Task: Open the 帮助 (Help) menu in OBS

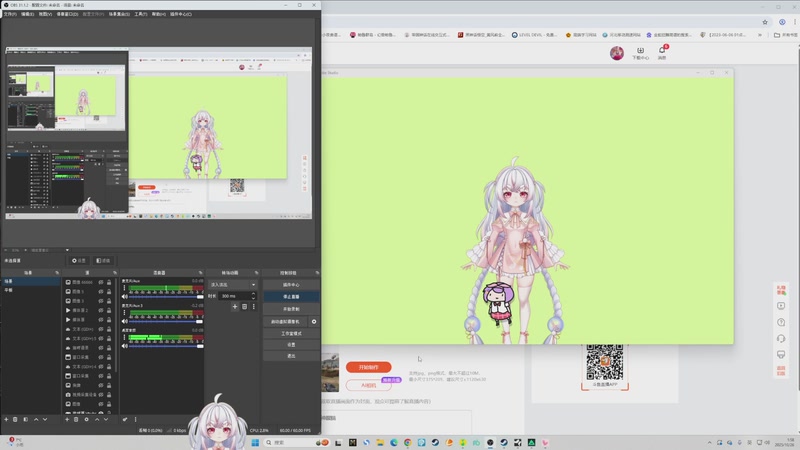Action: [159, 14]
